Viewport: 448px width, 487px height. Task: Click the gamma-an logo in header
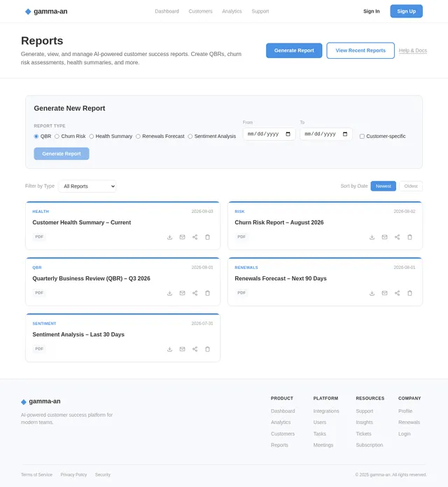[x=46, y=11]
